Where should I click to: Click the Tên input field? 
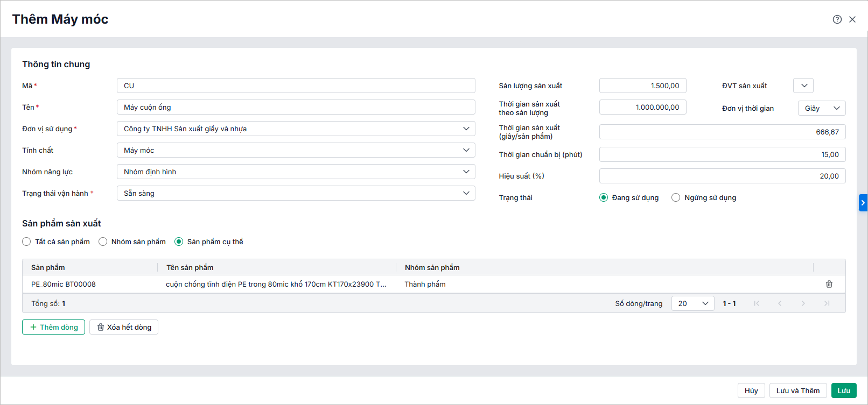point(296,107)
